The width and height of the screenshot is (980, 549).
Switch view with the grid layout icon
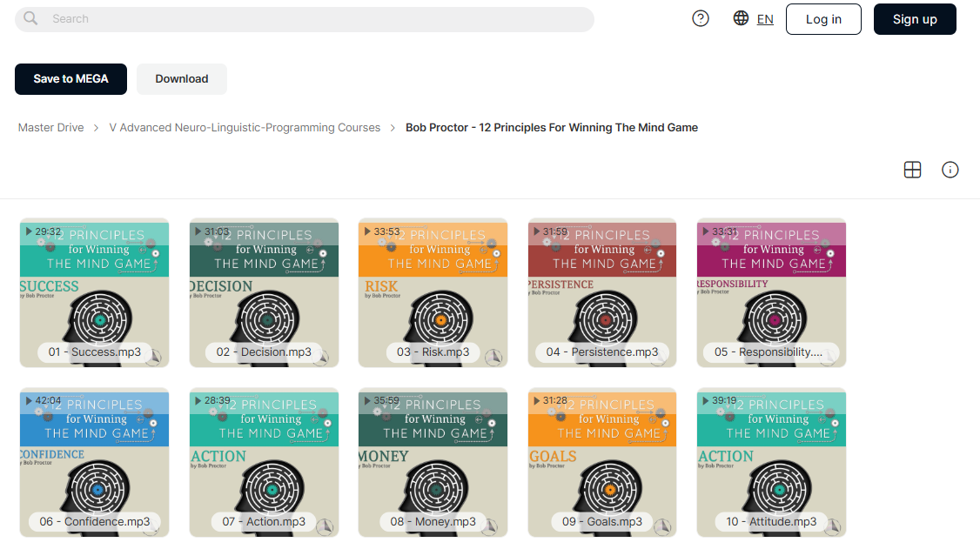pyautogui.click(x=912, y=170)
